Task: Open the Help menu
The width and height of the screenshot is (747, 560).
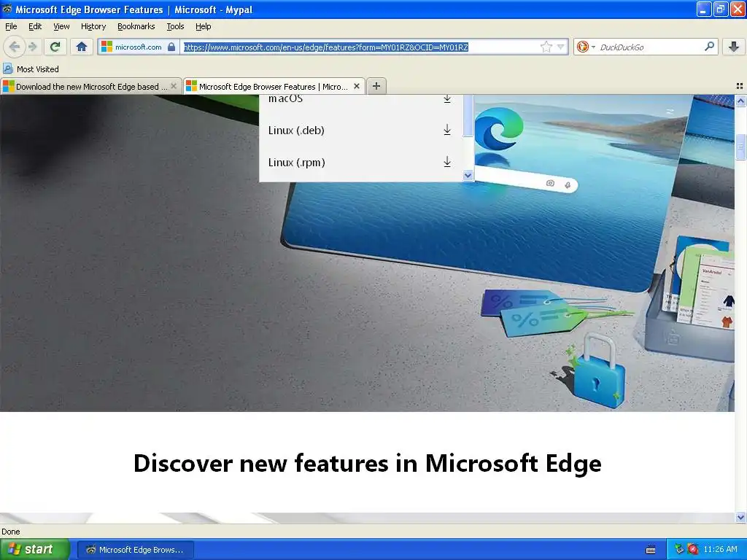Action: point(203,26)
